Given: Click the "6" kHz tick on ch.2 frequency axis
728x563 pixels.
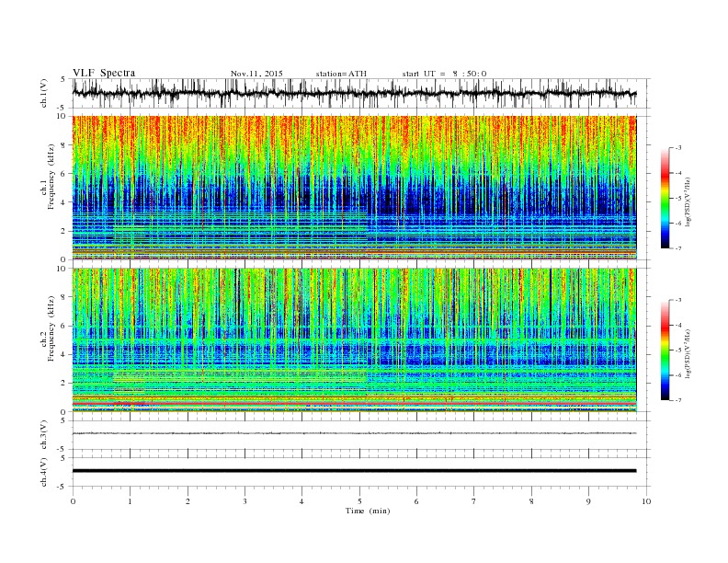Looking at the screenshot, I should tap(63, 326).
